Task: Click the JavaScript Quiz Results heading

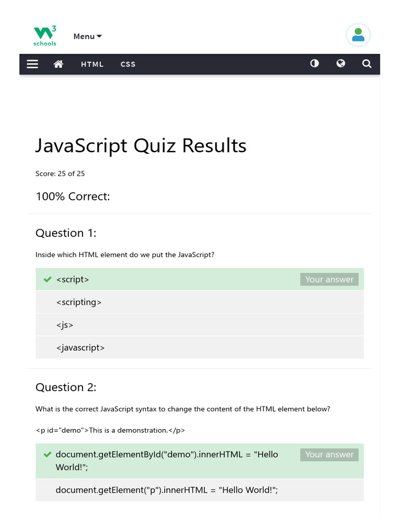Action: (141, 146)
